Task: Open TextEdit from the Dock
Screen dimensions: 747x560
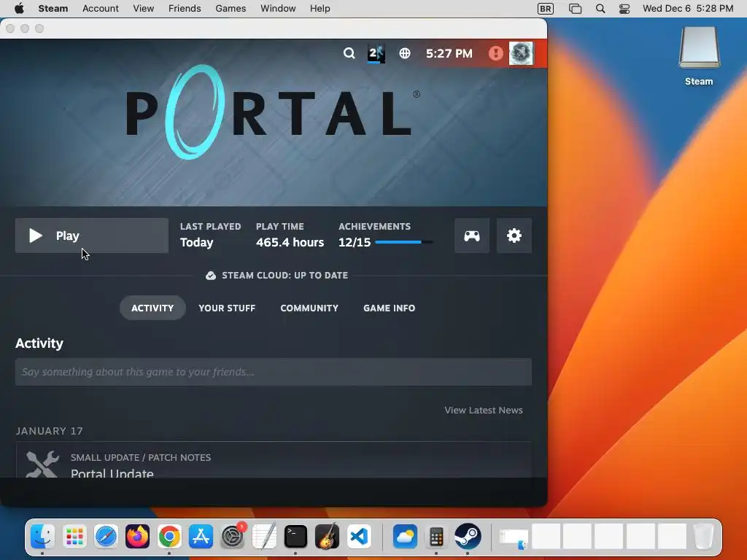Action: coord(264,537)
